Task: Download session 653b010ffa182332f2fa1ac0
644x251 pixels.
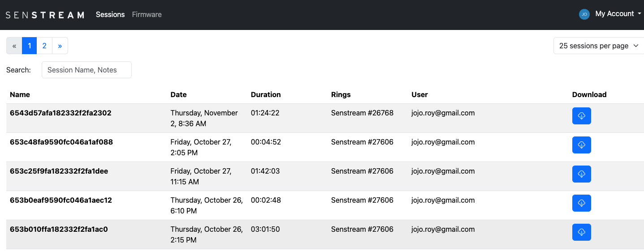Action: click(x=581, y=232)
